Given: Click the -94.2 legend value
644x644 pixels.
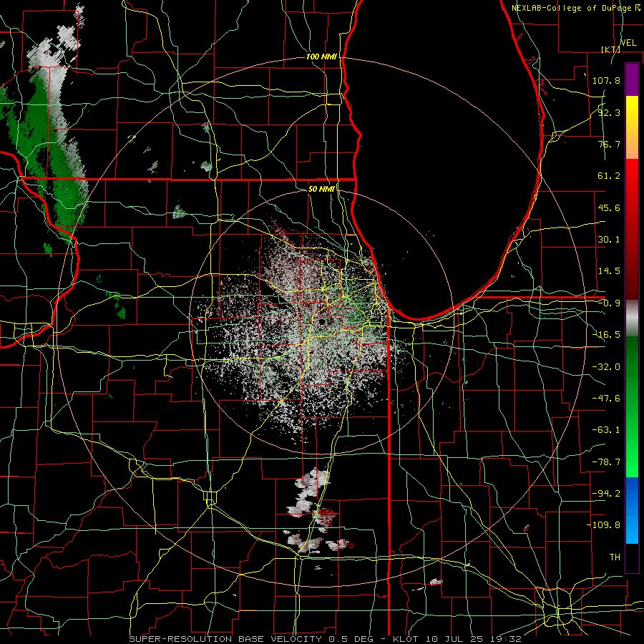Looking at the screenshot, I should tap(606, 494).
